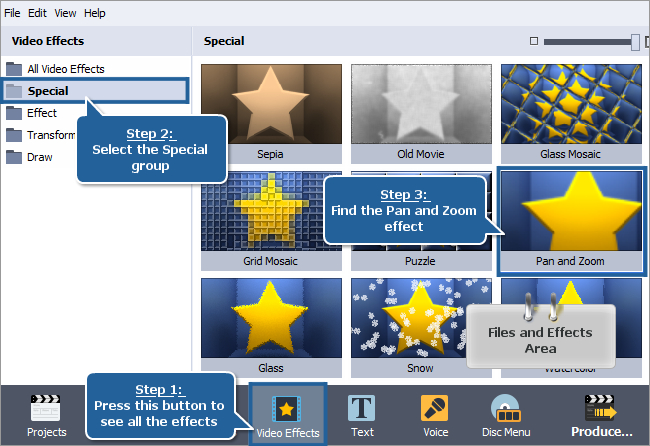Select the Transform folder
The width and height of the screenshot is (650, 446).
[x=41, y=135]
